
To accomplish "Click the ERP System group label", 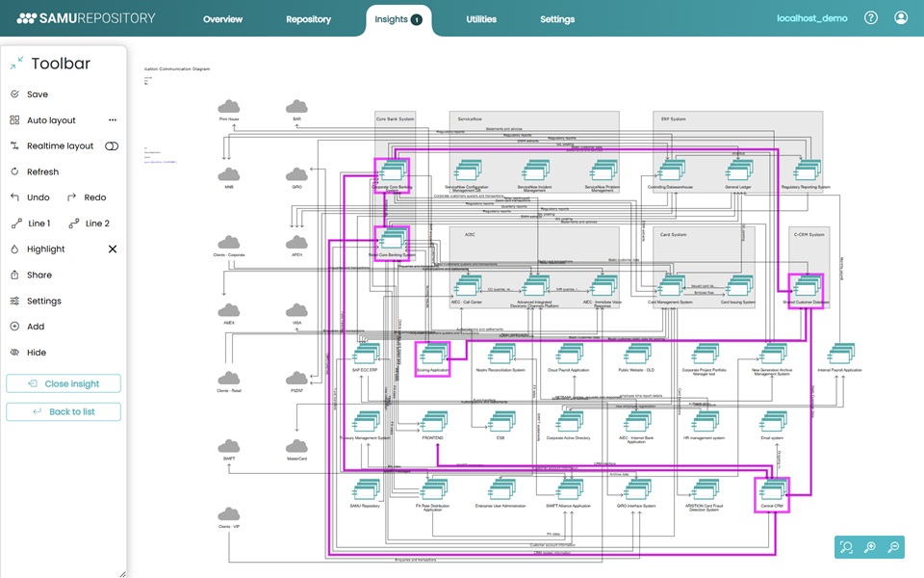I will coord(673,119).
